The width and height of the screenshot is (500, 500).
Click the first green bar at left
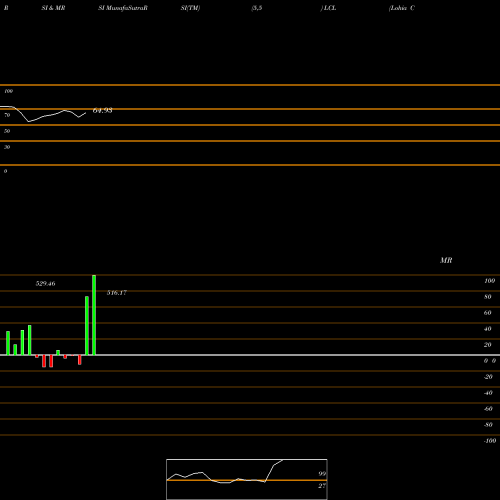(8, 343)
